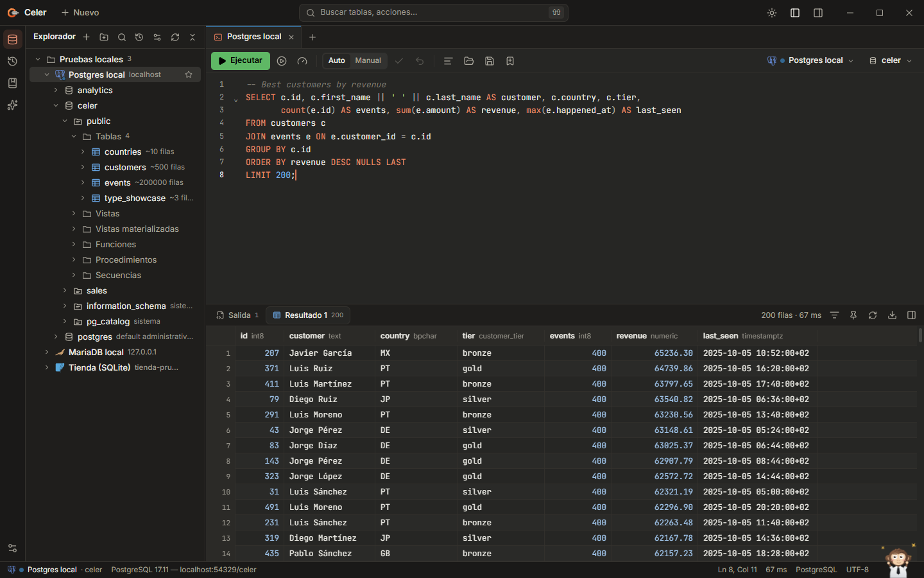Toggle the left sidebar panel

click(x=795, y=13)
